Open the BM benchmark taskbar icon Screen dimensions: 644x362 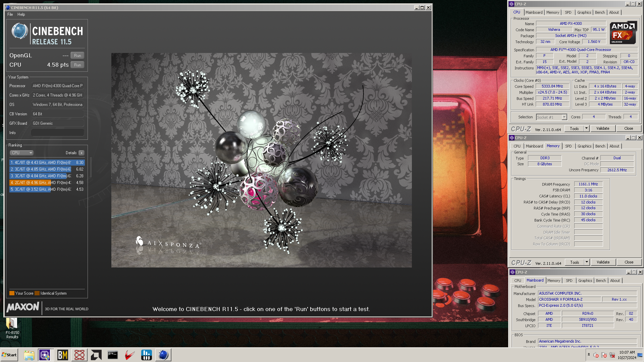(x=63, y=355)
